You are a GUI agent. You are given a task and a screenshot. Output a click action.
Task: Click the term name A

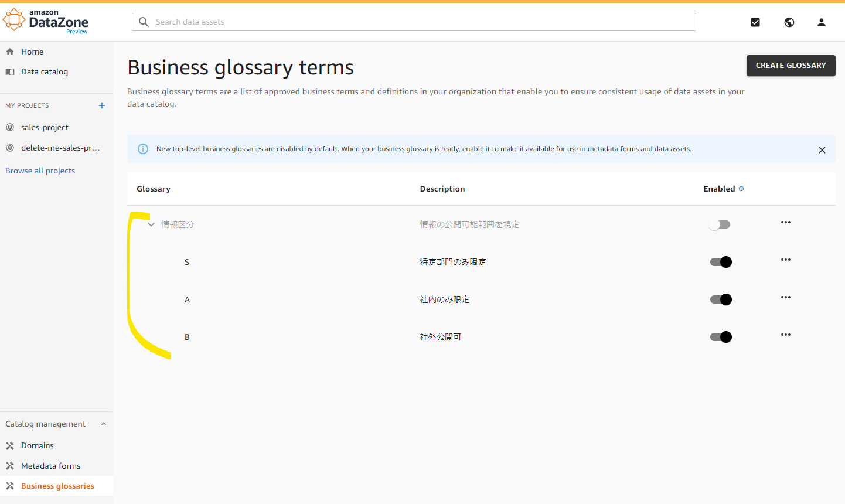coord(187,299)
